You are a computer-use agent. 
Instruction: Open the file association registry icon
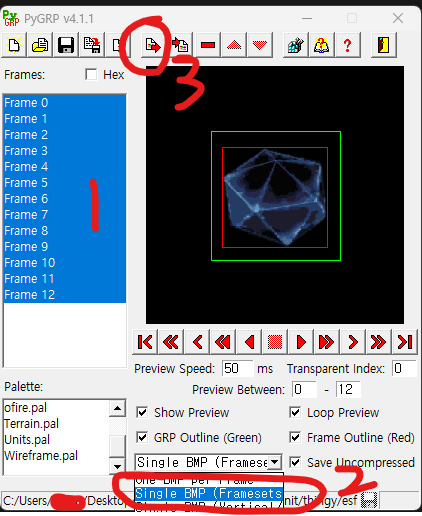pyautogui.click(x=295, y=45)
